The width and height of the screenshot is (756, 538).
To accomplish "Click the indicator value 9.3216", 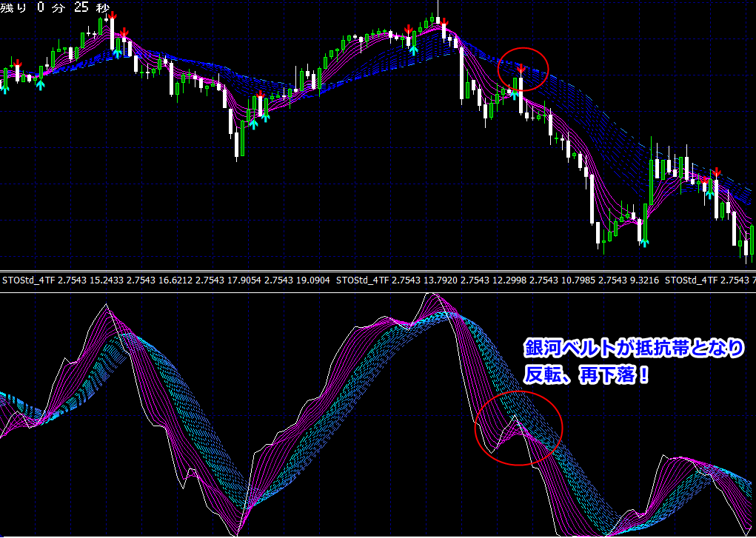I will coord(644,280).
